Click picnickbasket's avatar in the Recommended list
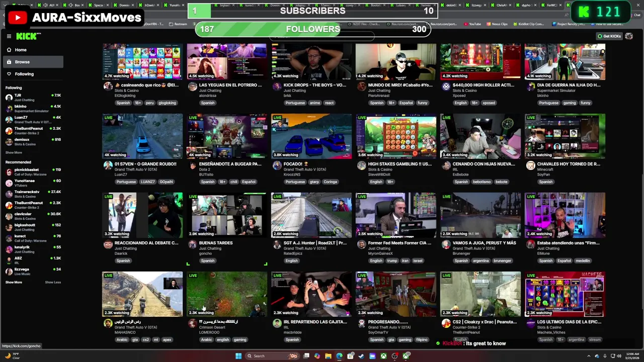644x362 pixels. (9, 171)
